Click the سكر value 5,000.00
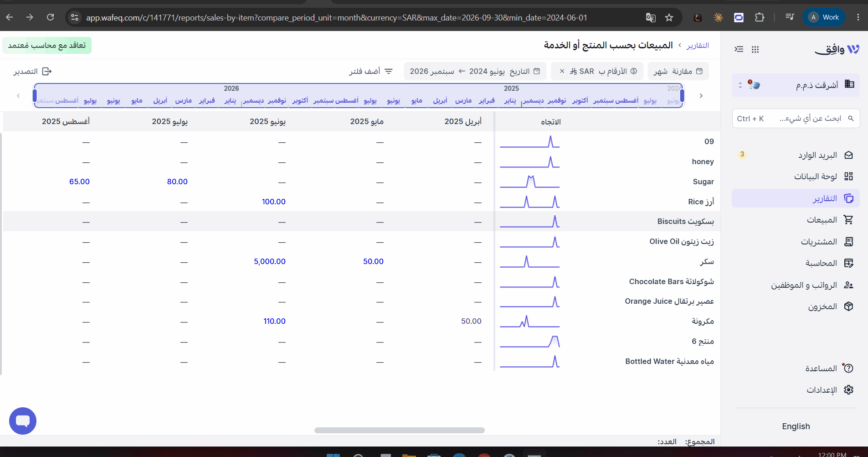This screenshot has width=868, height=457. click(270, 261)
